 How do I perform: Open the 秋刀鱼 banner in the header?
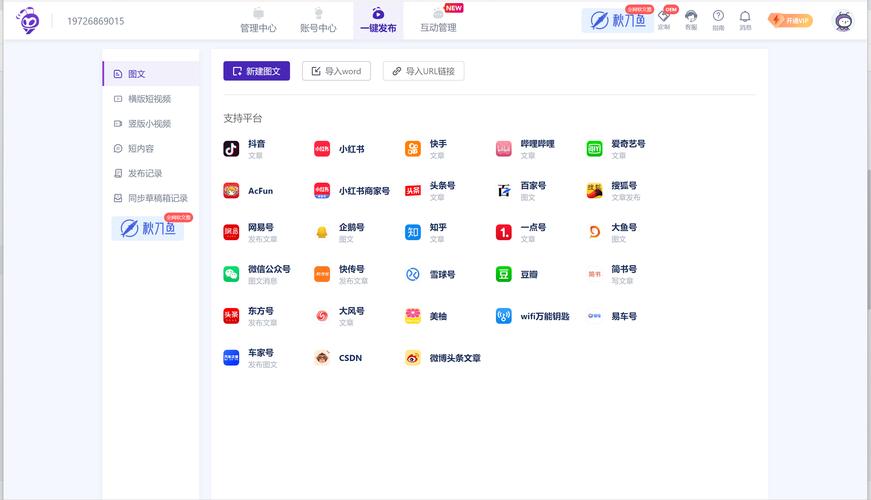(618, 21)
